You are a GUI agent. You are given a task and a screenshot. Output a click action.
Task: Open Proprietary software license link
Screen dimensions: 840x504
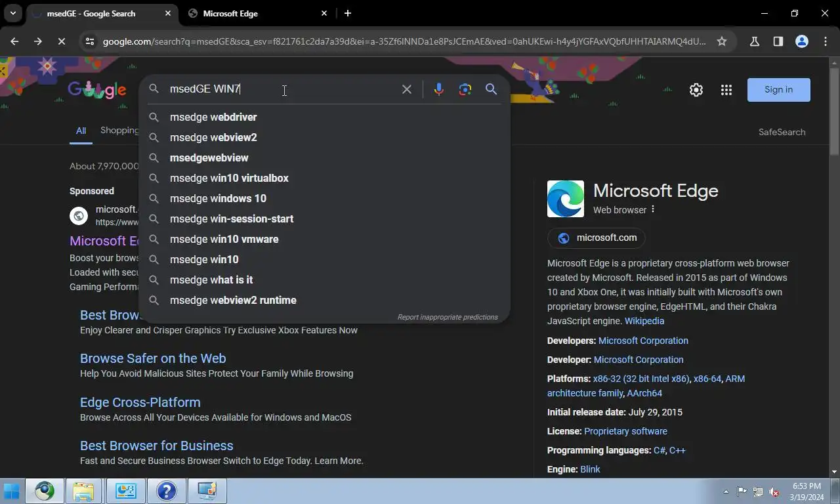(625, 431)
